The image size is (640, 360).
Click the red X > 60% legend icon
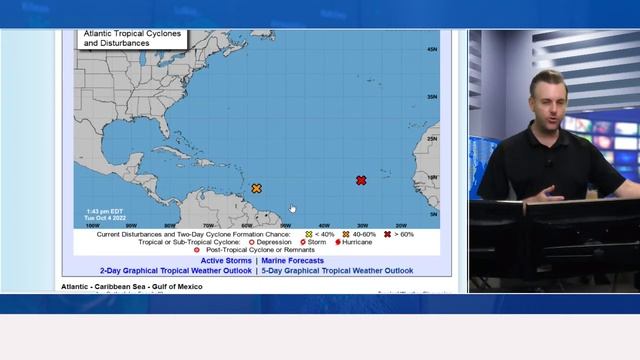coord(387,234)
